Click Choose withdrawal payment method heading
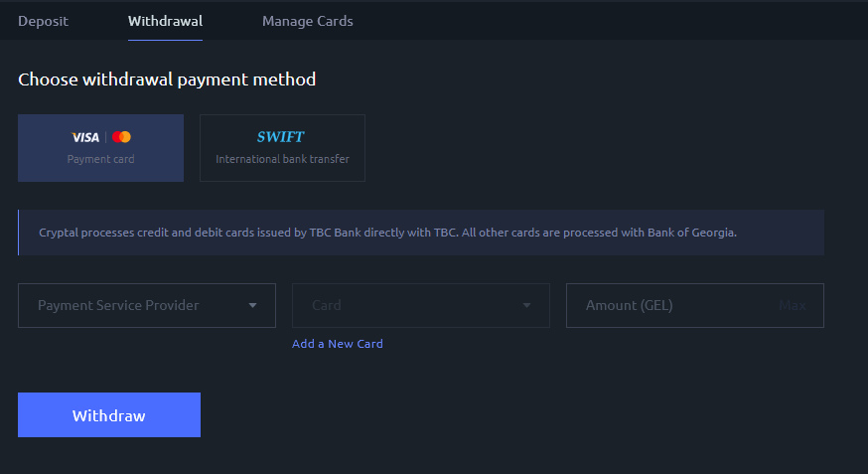The width and height of the screenshot is (868, 474). 167,79
